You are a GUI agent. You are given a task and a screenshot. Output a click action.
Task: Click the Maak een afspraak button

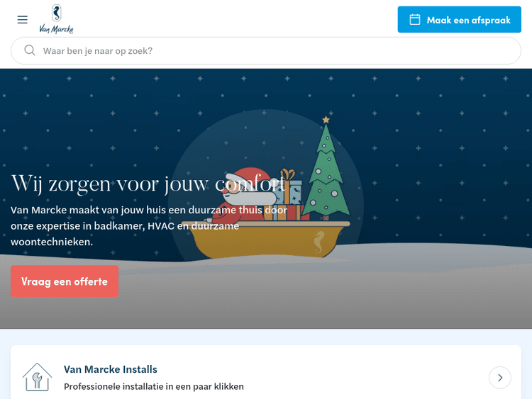pos(460,19)
